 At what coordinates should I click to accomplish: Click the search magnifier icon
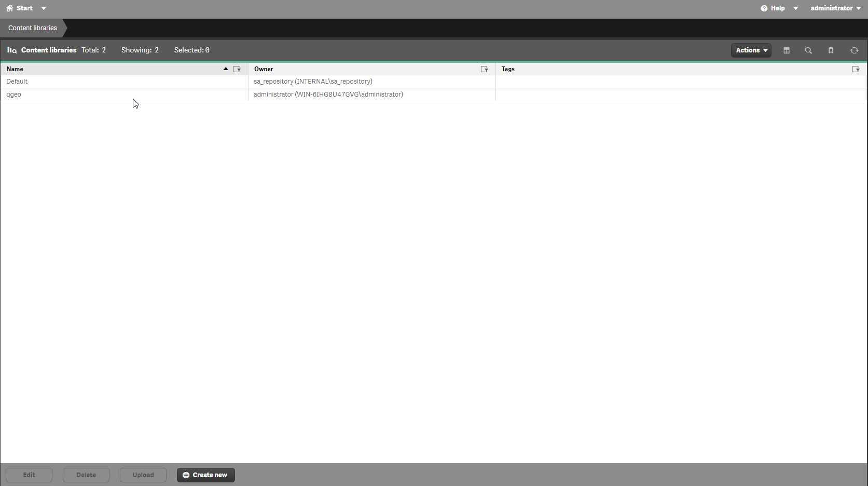coord(808,50)
